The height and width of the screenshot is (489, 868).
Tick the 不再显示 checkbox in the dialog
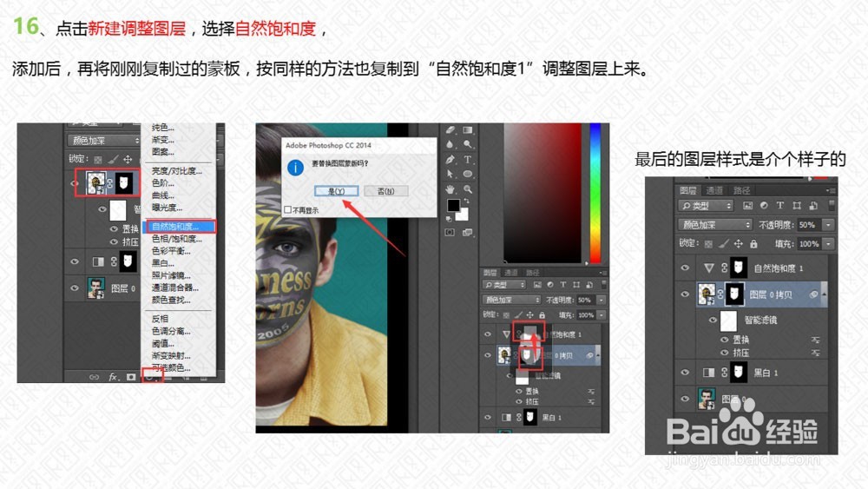[x=287, y=210]
